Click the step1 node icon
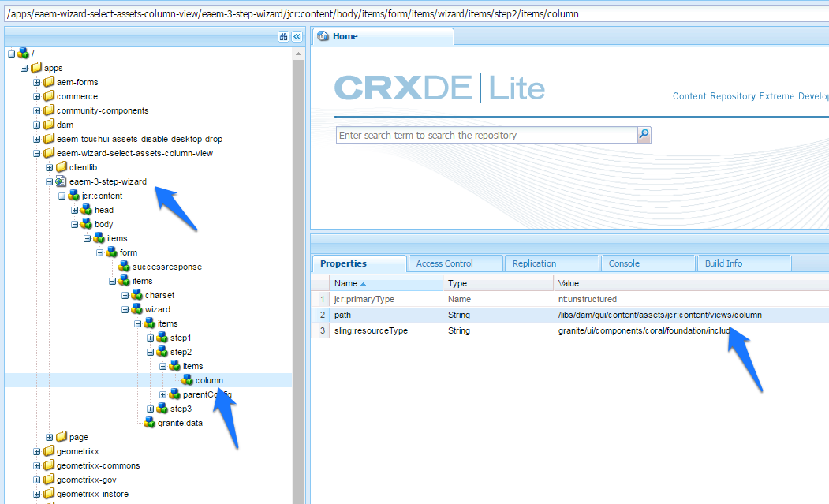 coord(162,338)
